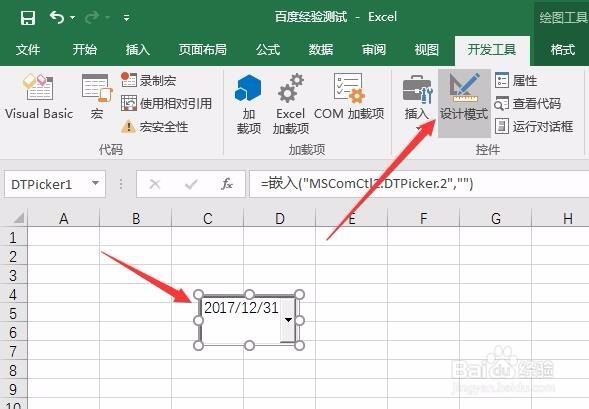
Task: Open the 插入 controls dropdown
Action: tap(417, 101)
